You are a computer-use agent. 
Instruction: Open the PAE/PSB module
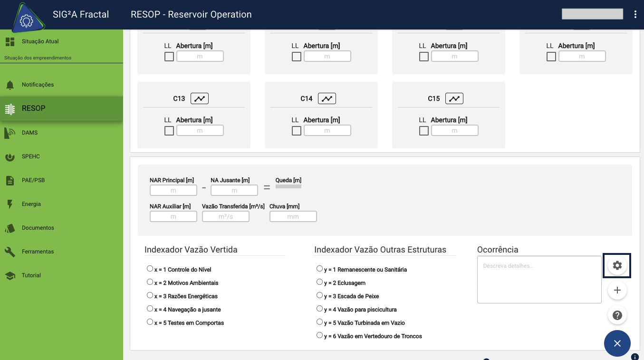coord(33,180)
